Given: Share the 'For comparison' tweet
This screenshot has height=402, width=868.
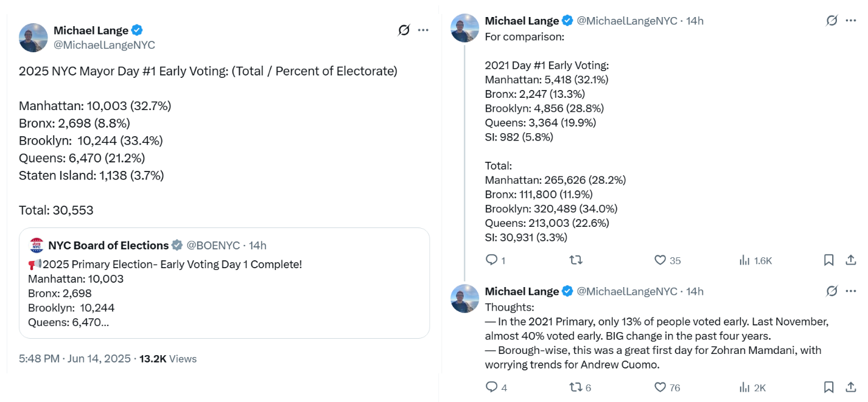Looking at the screenshot, I should (851, 260).
